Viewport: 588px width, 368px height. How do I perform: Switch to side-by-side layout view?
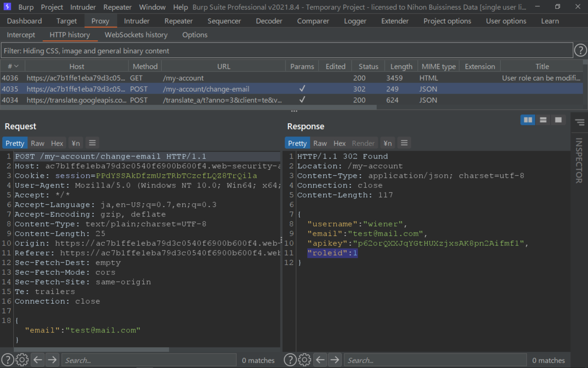tap(528, 120)
